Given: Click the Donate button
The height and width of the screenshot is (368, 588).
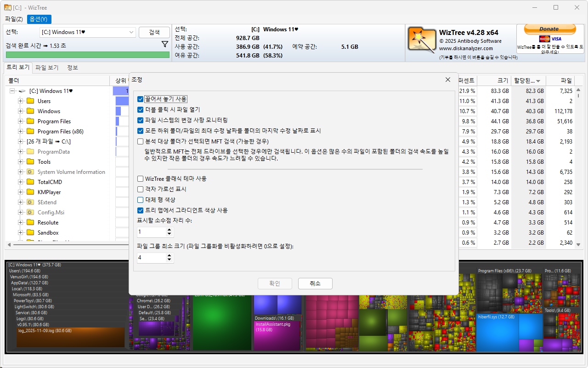Looking at the screenshot, I should pyautogui.click(x=549, y=29).
